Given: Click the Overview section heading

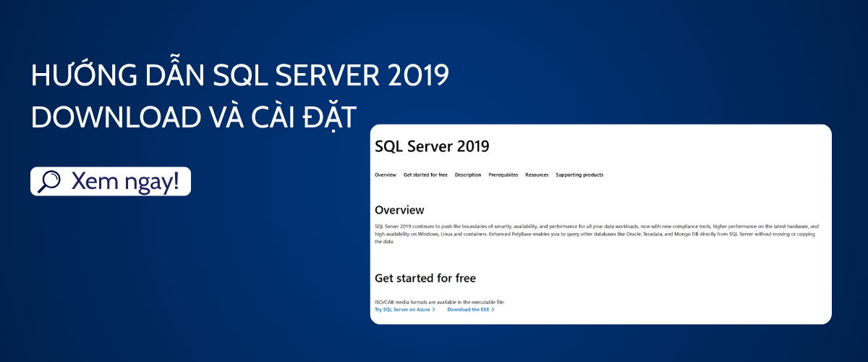Looking at the screenshot, I should 399,210.
